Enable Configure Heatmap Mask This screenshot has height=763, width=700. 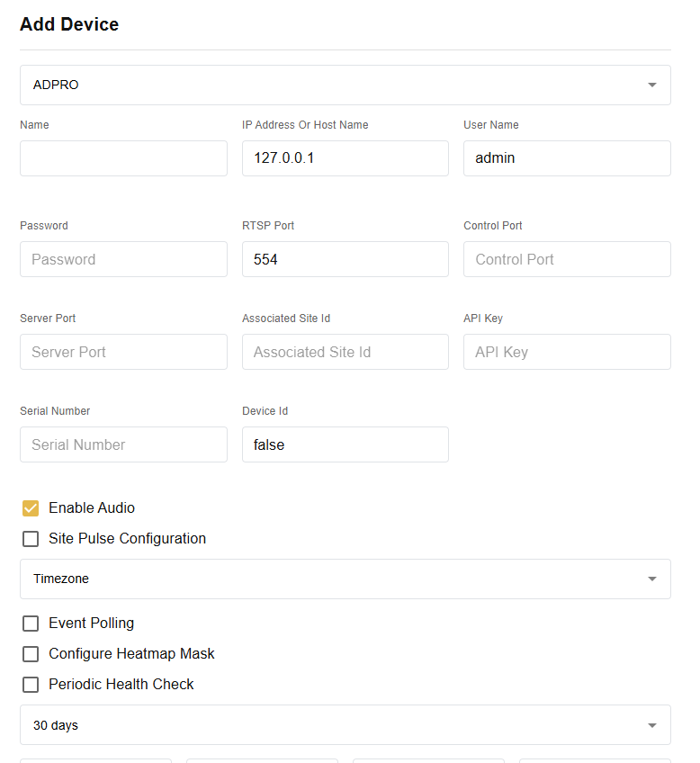point(31,653)
